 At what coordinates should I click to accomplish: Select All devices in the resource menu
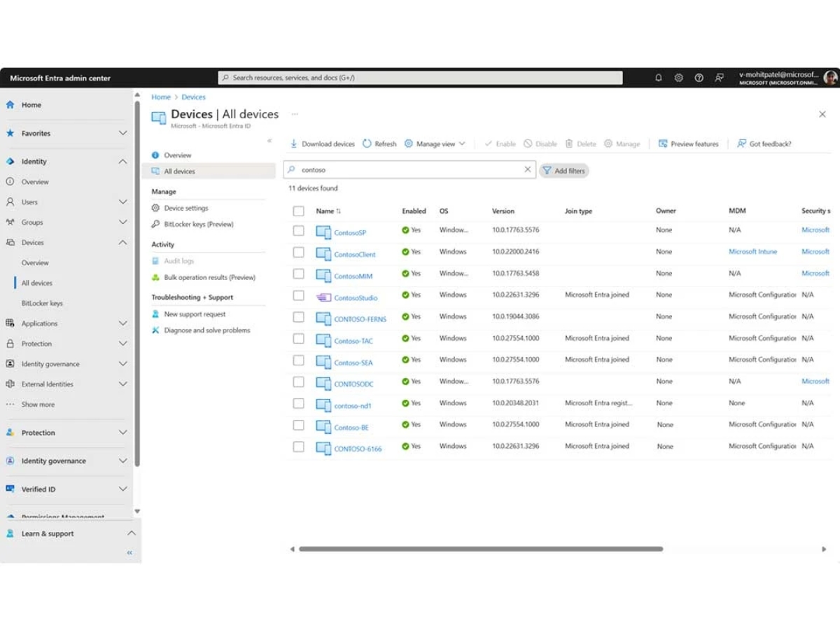209,171
